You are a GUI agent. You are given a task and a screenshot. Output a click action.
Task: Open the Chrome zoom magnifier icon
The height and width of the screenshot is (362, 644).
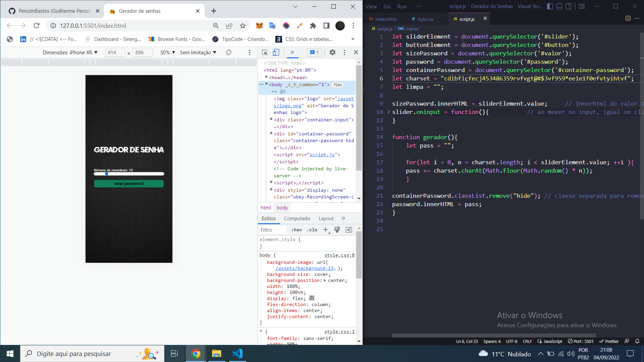pyautogui.click(x=216, y=25)
